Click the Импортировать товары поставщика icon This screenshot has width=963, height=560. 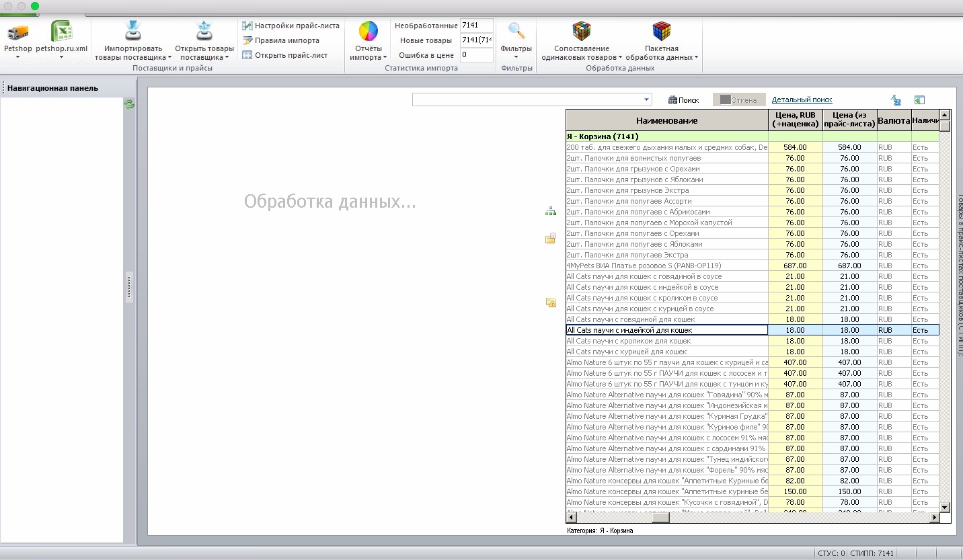tap(133, 31)
